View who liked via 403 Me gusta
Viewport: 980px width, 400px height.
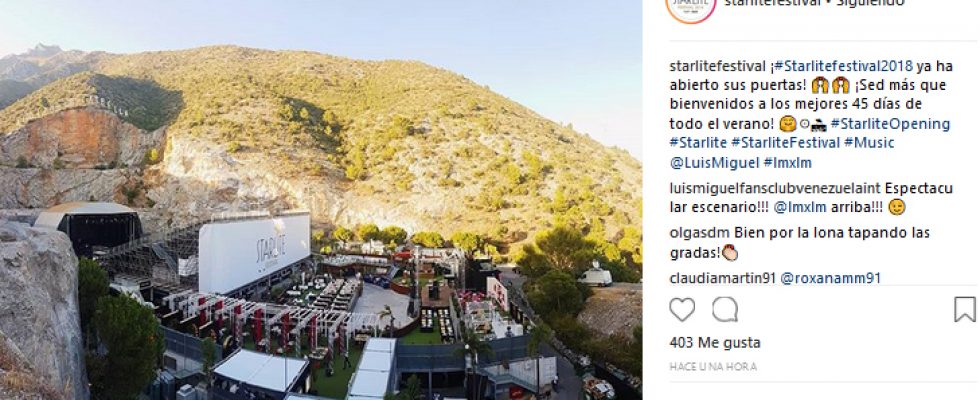(x=715, y=342)
